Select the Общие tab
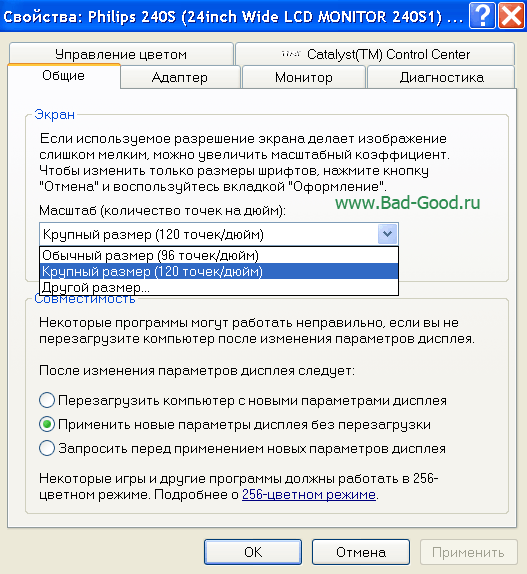 point(64,76)
